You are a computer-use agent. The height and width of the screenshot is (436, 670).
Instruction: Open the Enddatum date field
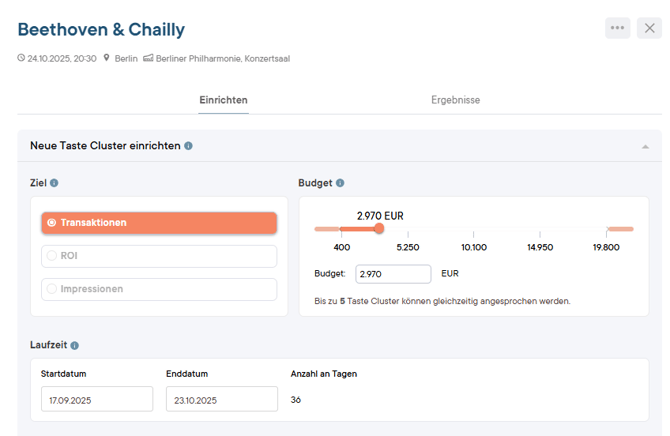(222, 399)
